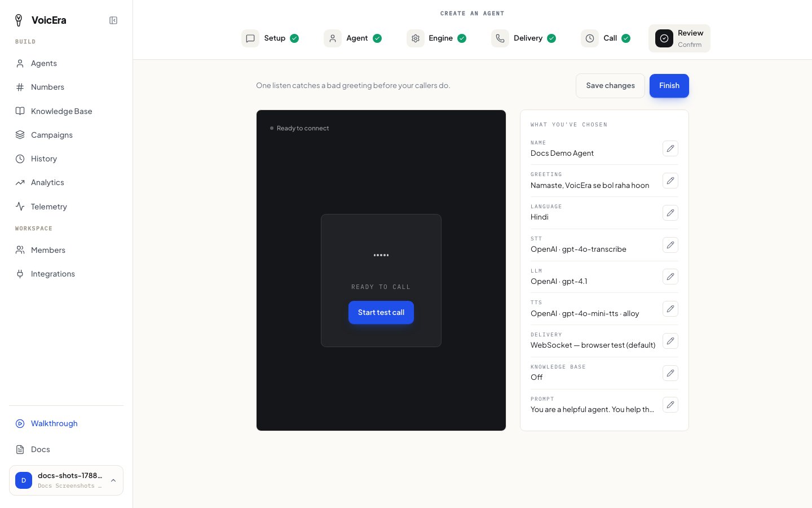
Task: Click the green check beside Call
Action: [626, 38]
